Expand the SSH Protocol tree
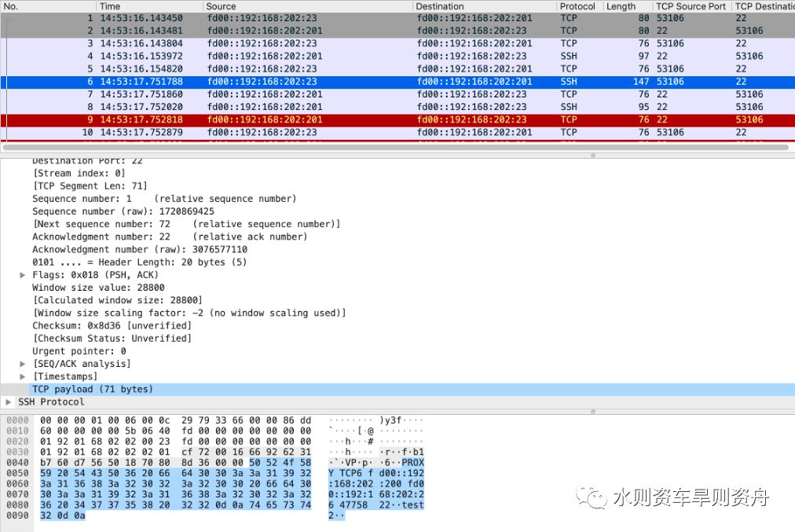 point(8,402)
